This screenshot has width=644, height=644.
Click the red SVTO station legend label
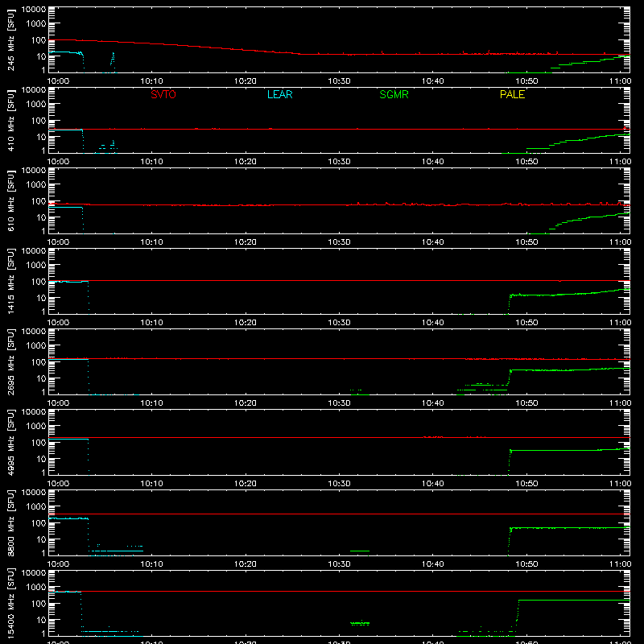click(x=163, y=94)
